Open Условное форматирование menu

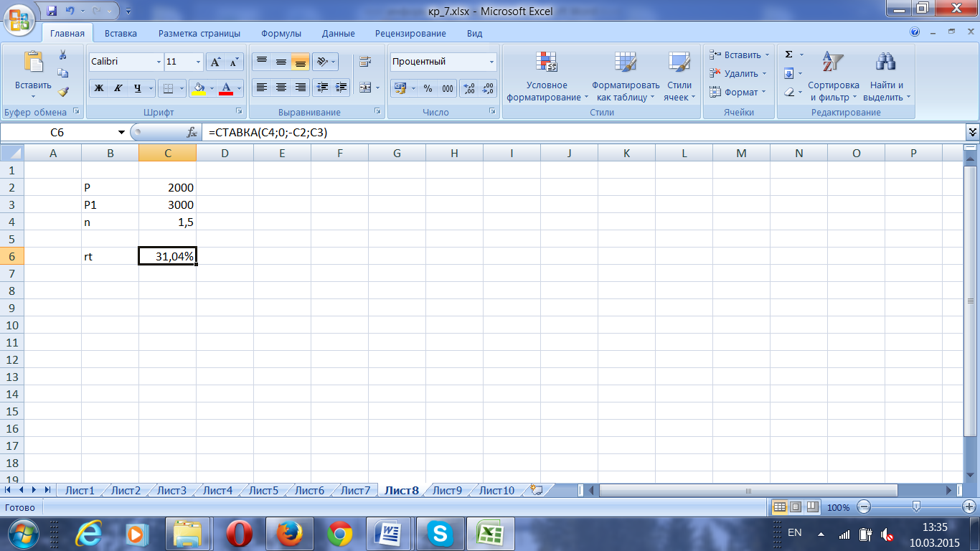(547, 77)
